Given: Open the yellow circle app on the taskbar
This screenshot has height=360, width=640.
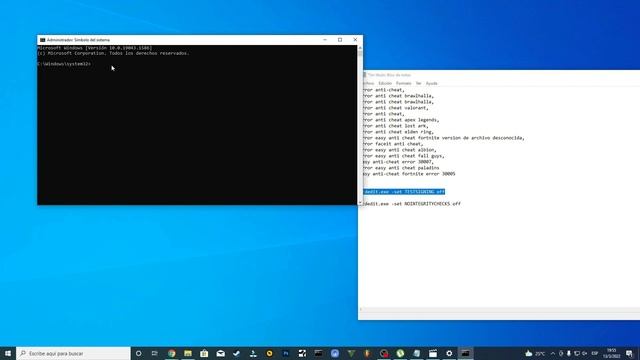Looking at the screenshot, I should coord(269,353).
